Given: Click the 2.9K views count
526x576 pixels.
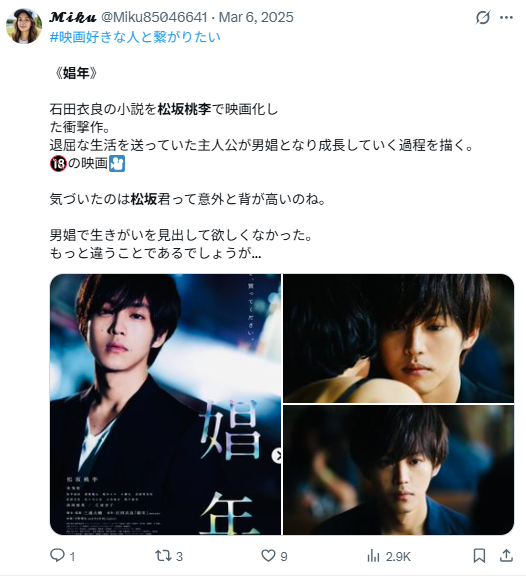Looking at the screenshot, I should (x=398, y=557).
